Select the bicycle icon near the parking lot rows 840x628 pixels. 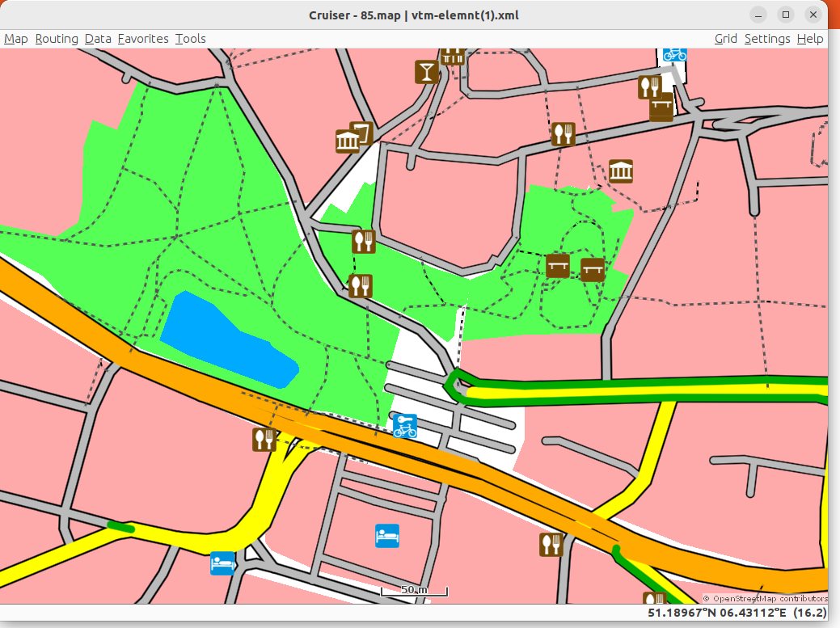pyautogui.click(x=405, y=426)
